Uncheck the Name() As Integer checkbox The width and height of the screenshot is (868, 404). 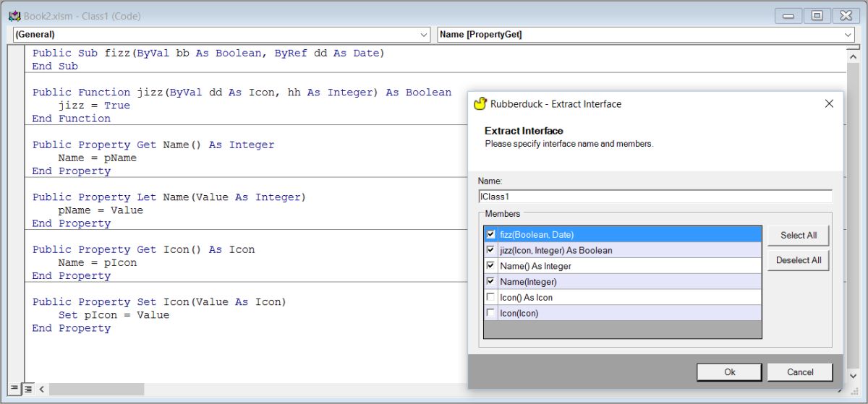[x=491, y=266]
